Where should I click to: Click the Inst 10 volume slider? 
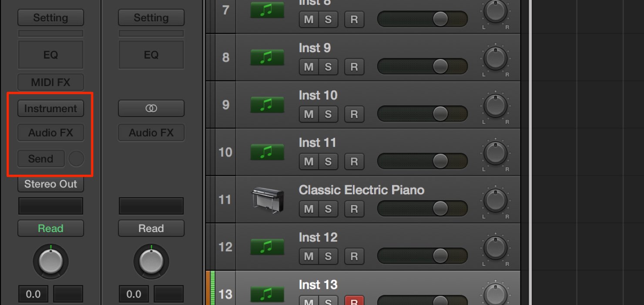(423, 114)
